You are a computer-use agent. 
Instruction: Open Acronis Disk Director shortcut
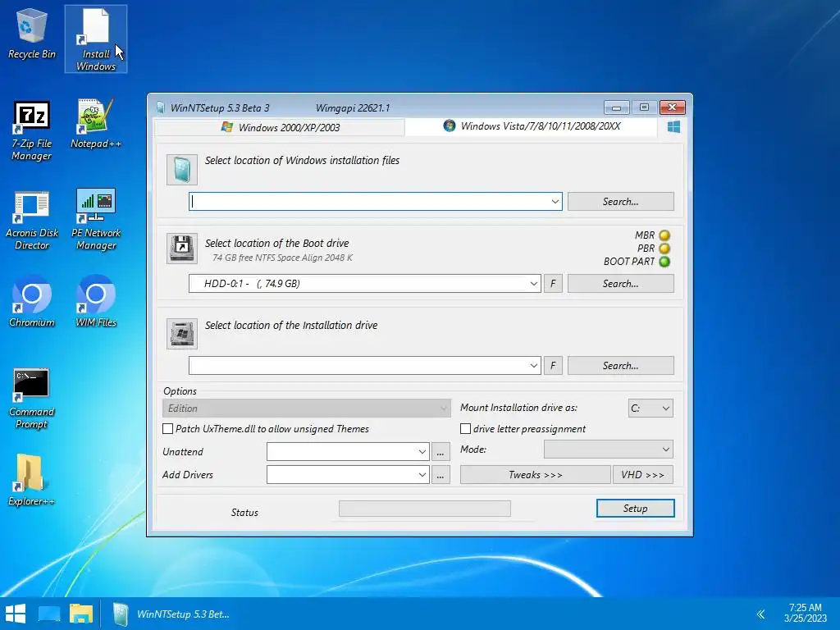point(32,221)
